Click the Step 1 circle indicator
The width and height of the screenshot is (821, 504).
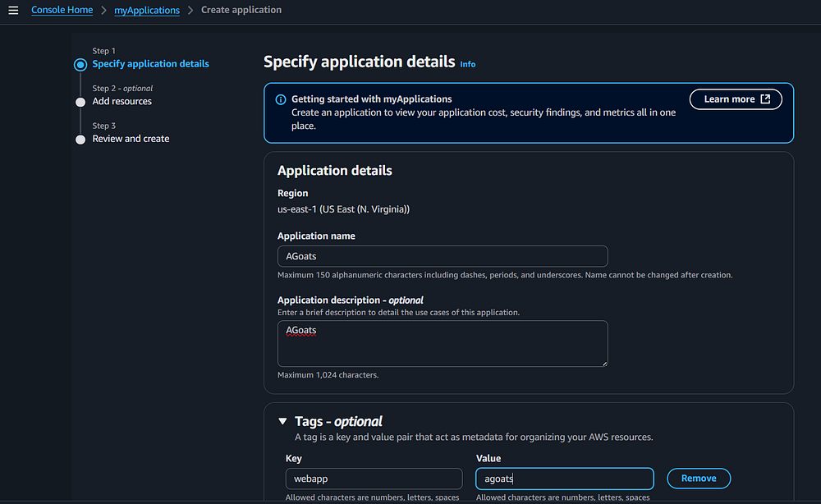tap(80, 65)
